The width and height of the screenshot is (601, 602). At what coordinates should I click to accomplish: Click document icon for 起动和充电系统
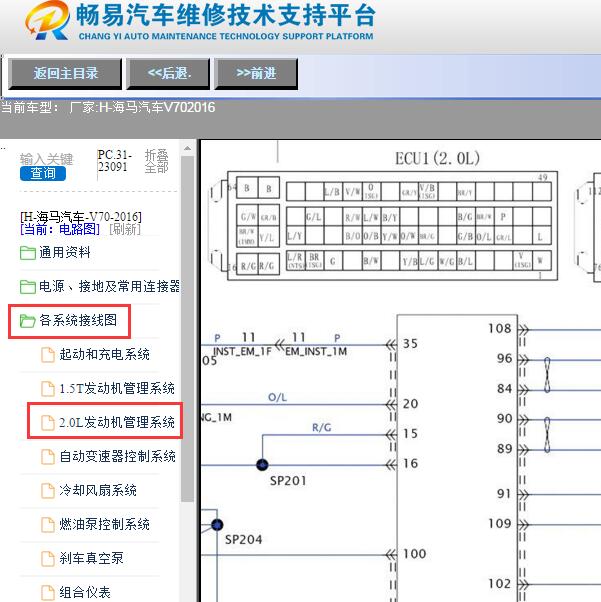coord(48,355)
